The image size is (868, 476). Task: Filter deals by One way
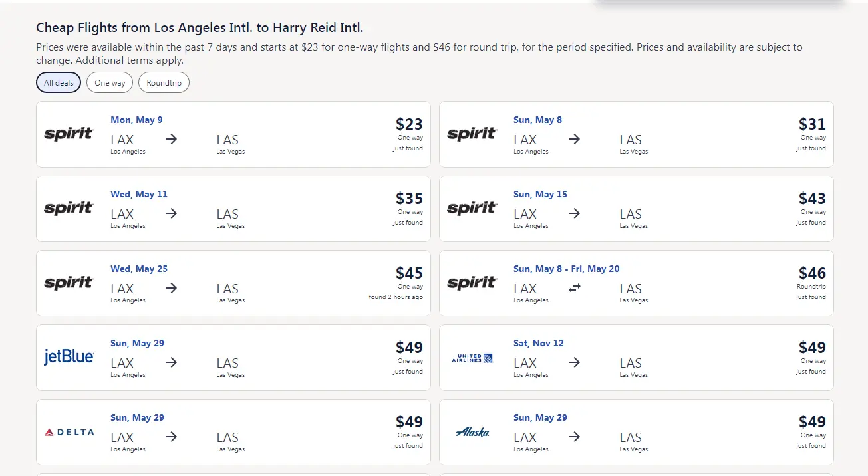[x=110, y=83]
